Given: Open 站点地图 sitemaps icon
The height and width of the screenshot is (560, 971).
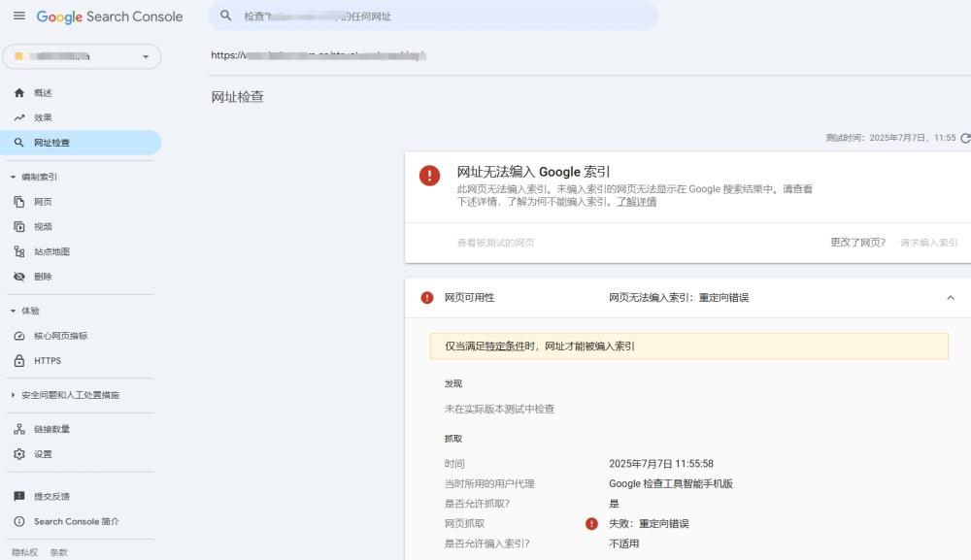Looking at the screenshot, I should pyautogui.click(x=19, y=251).
